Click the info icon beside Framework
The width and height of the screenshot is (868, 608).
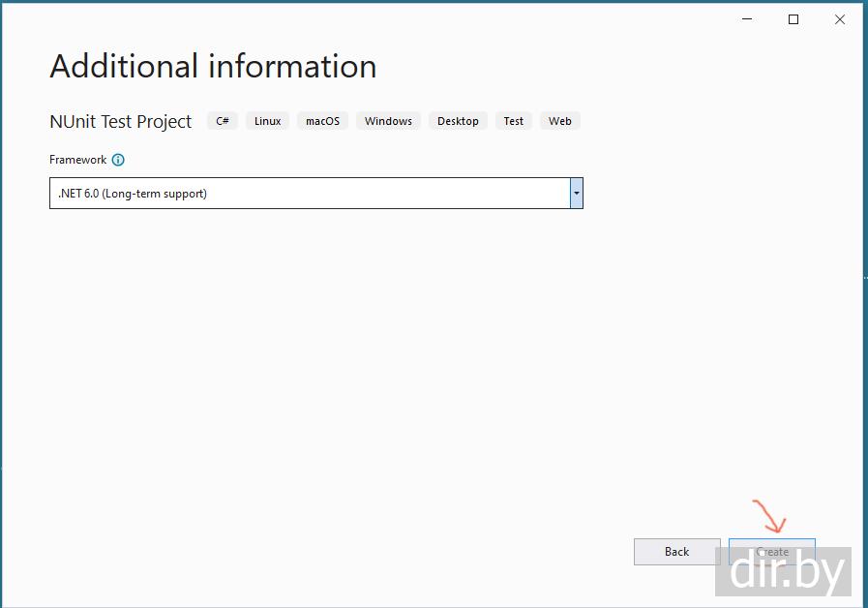tap(118, 160)
